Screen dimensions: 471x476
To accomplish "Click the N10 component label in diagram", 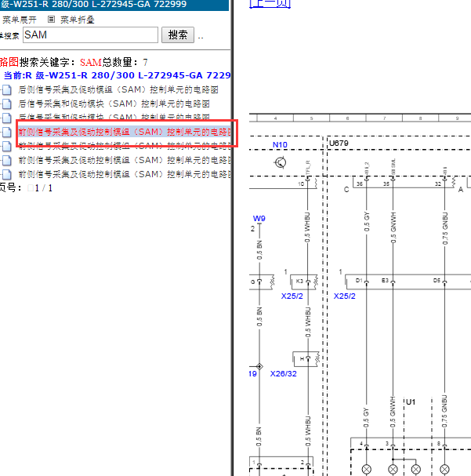I will click(280, 145).
